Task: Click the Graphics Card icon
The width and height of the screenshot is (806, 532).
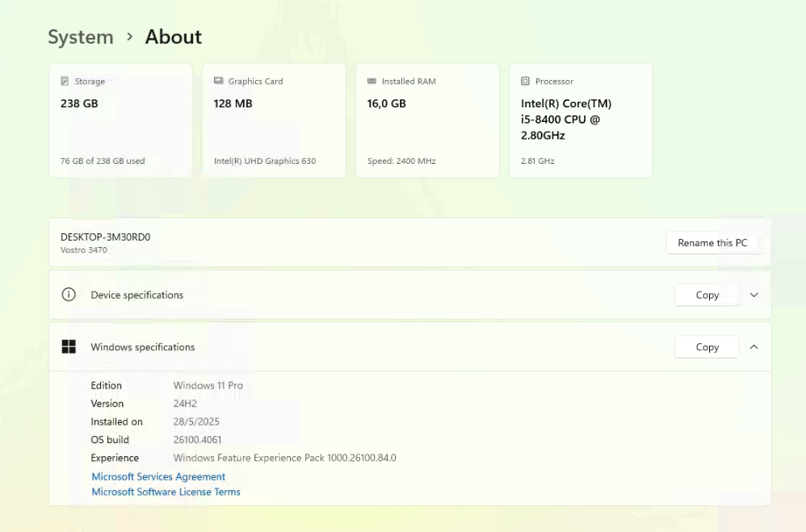Action: point(219,81)
